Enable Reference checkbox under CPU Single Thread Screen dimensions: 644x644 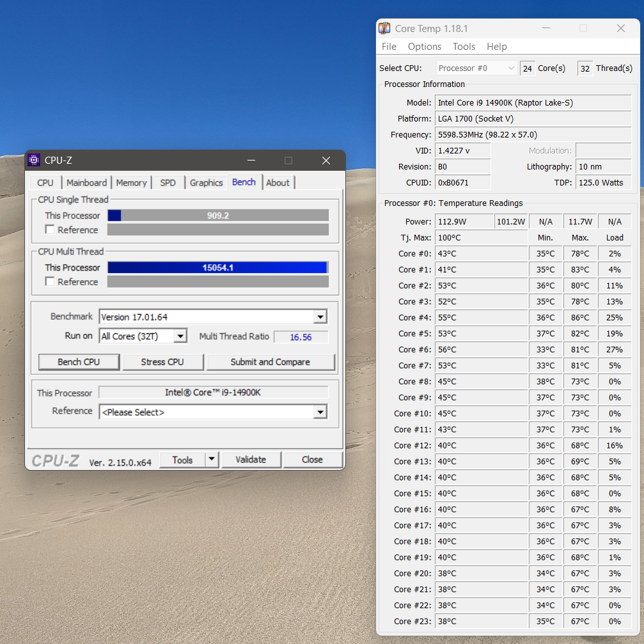point(50,230)
